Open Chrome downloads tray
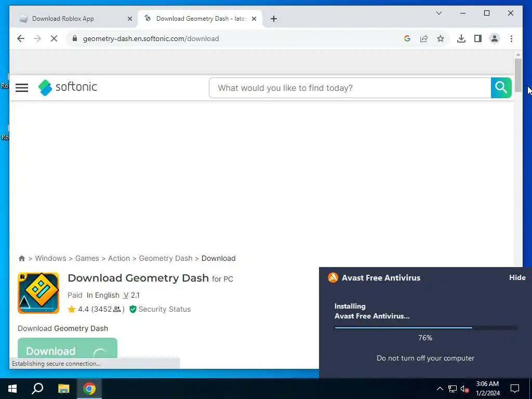 461,38
